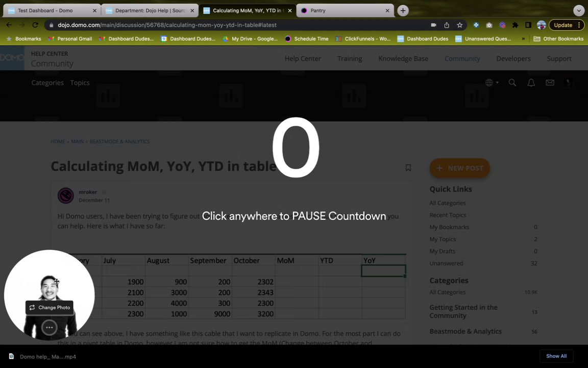
Task: Open All Categories under Quick Links
Action: pyautogui.click(x=447, y=203)
